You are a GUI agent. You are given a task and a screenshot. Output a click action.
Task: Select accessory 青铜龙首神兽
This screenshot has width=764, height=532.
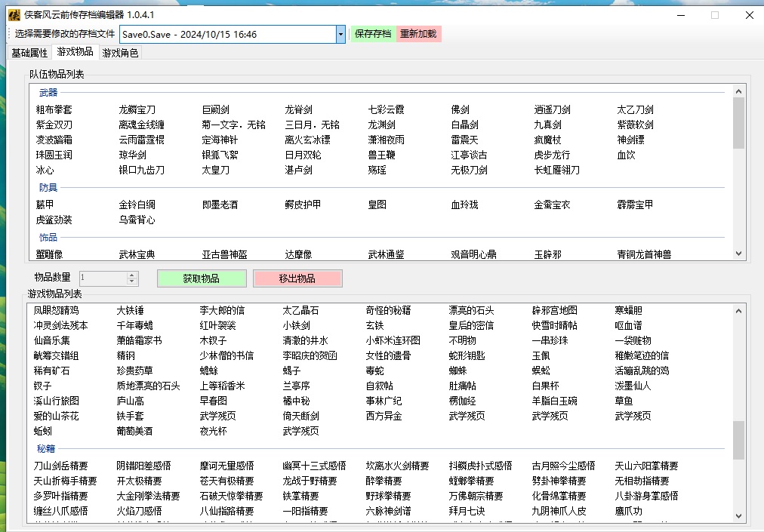645,254
